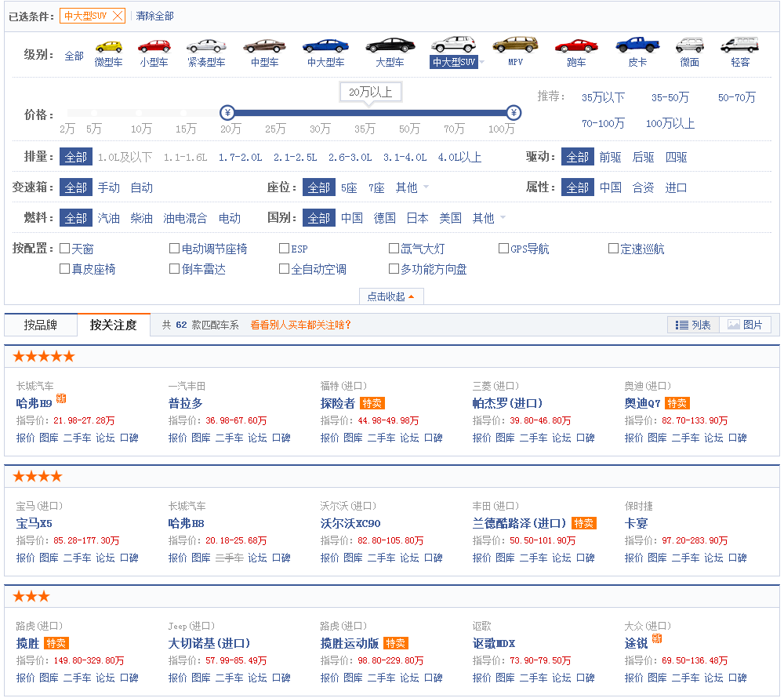Viewport: 784px width, 698px height.
Task: Tick the 多功能方向盘 checkbox
Action: pos(394,268)
